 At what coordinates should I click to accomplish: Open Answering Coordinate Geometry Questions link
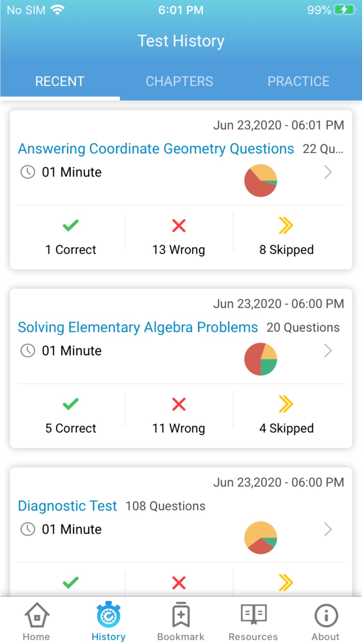click(x=156, y=149)
